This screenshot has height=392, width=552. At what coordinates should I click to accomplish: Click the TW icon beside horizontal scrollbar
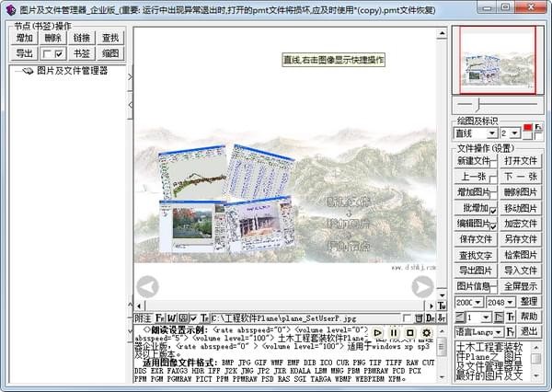[x=442, y=306]
